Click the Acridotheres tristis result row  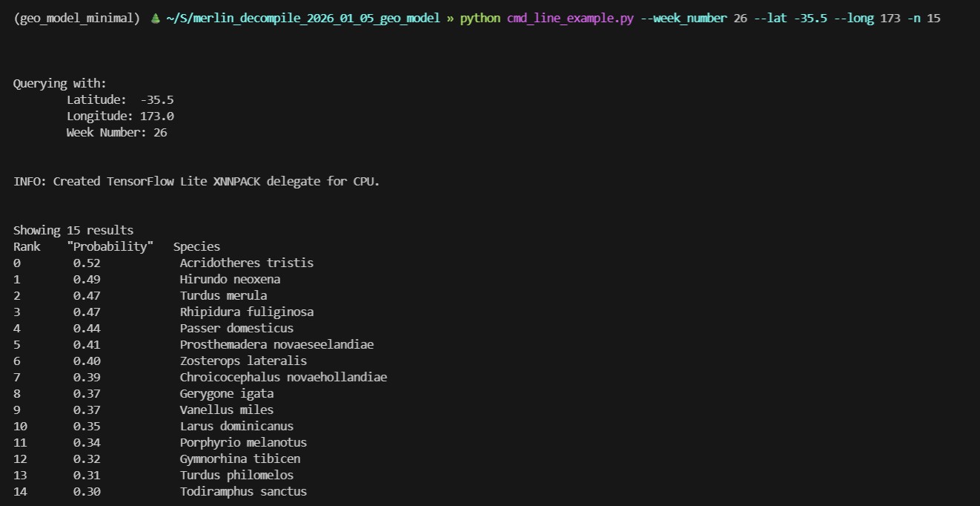pyautogui.click(x=246, y=263)
